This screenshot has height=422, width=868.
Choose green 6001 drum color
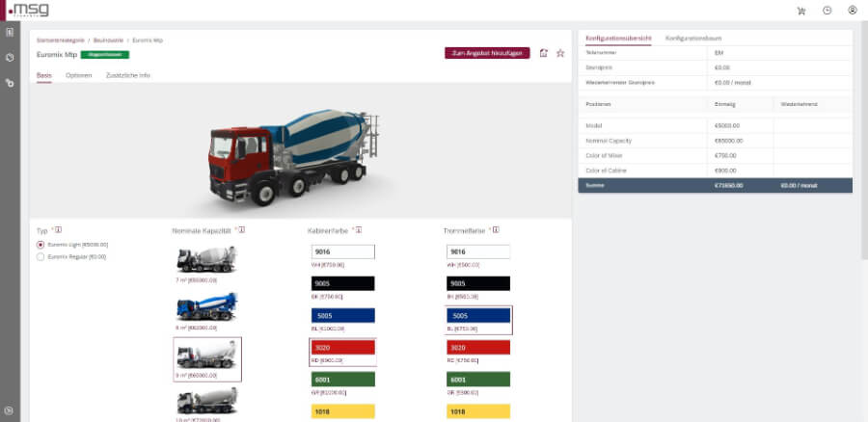point(478,380)
